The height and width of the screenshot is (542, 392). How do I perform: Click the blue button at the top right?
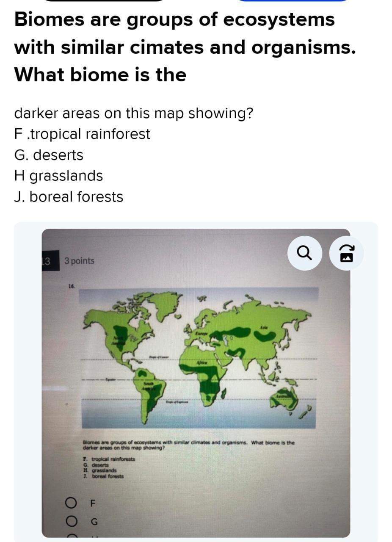[x=293, y=2]
